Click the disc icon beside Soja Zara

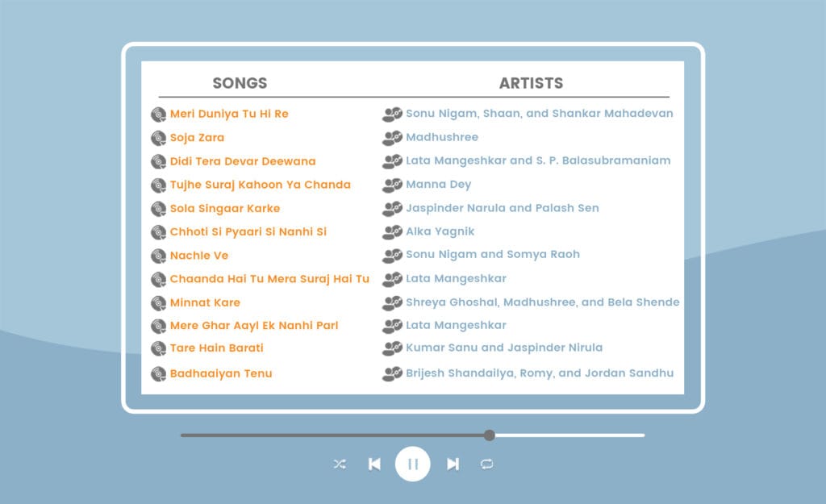click(x=159, y=138)
